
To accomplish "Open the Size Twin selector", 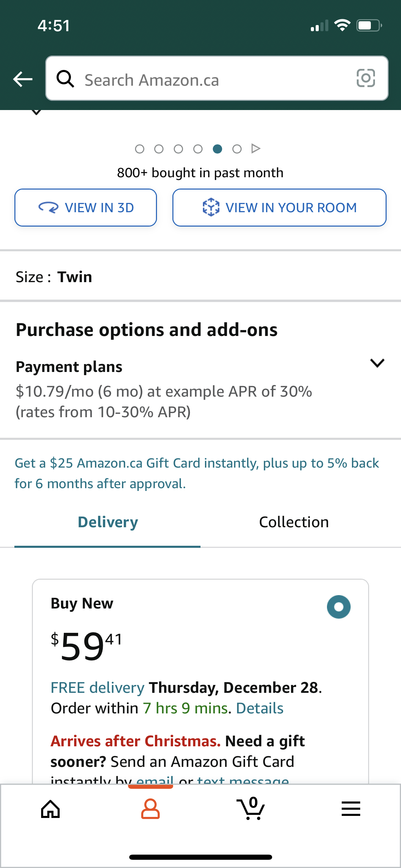I will tap(200, 277).
